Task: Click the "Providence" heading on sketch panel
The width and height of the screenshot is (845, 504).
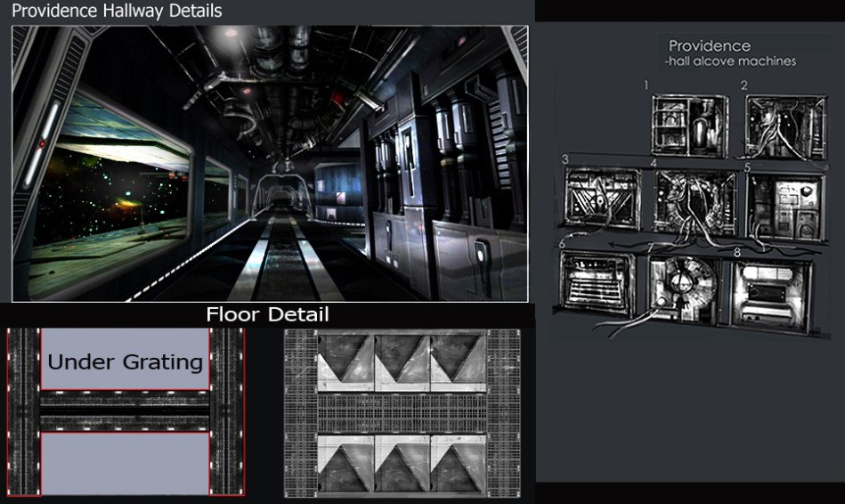Action: tap(709, 45)
